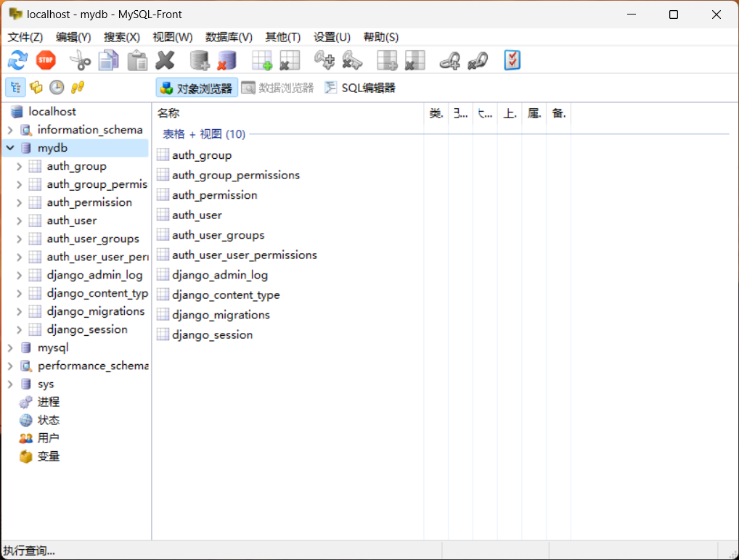Switch to the 数据浏览器 tab
The width and height of the screenshot is (739, 560).
pos(278,88)
